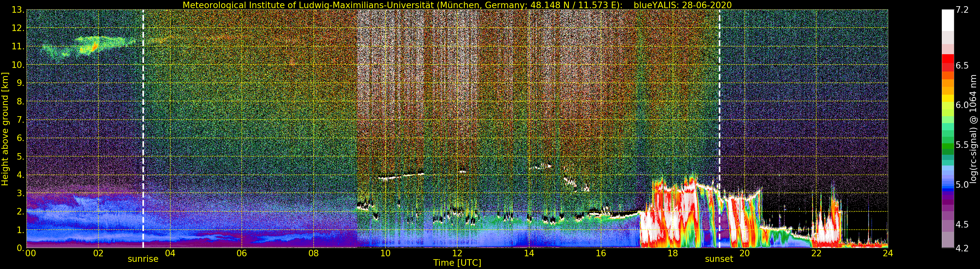Select the '8.' height axis tick label
Screen dimensions: 980x269
(x=20, y=102)
